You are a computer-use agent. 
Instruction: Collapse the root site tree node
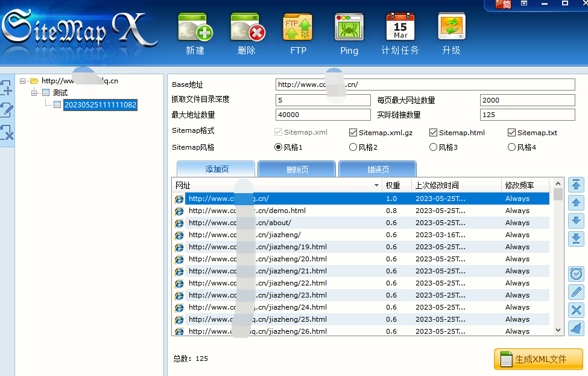[22, 81]
